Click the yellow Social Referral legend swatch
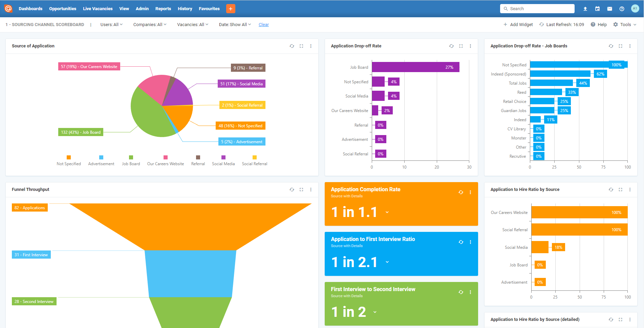 [255, 157]
